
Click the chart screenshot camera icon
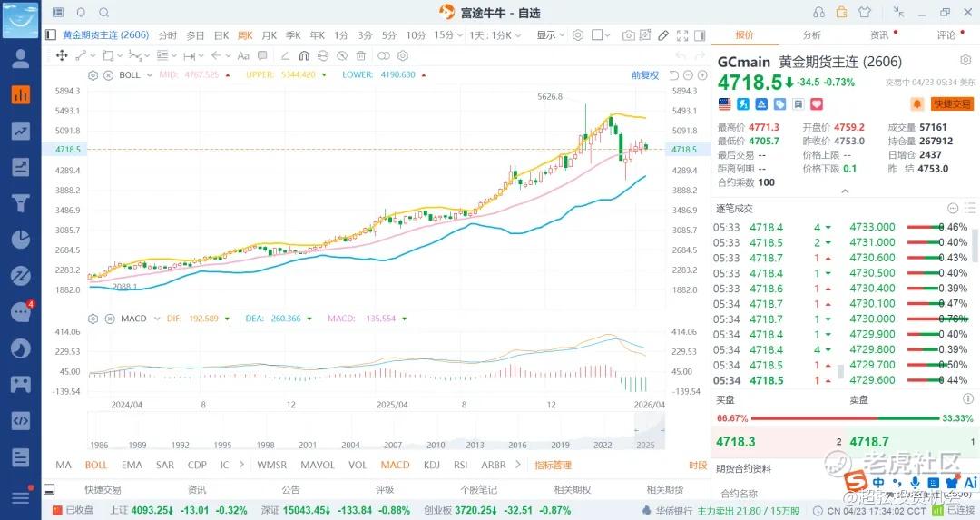(629, 35)
